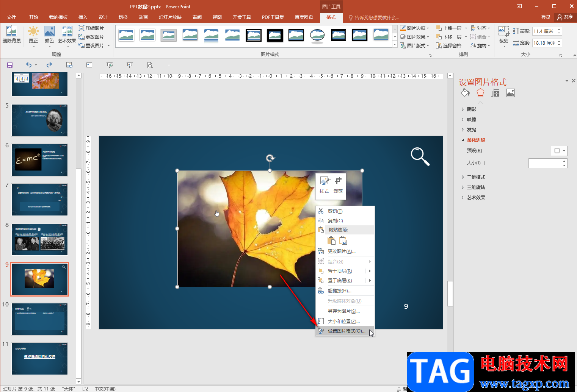The width and height of the screenshot is (577, 392).
Task: Click the first paste option icon
Action: click(x=331, y=241)
